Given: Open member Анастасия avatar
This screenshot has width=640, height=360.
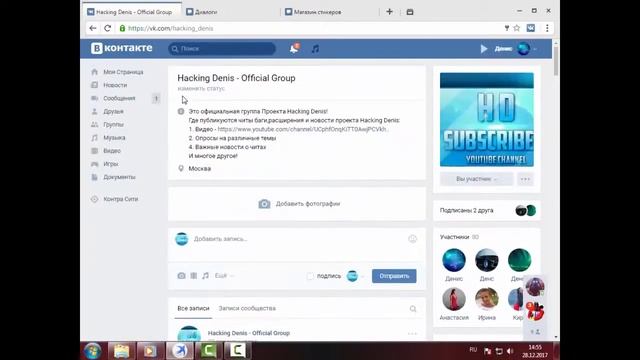Looking at the screenshot, I should pyautogui.click(x=454, y=299).
